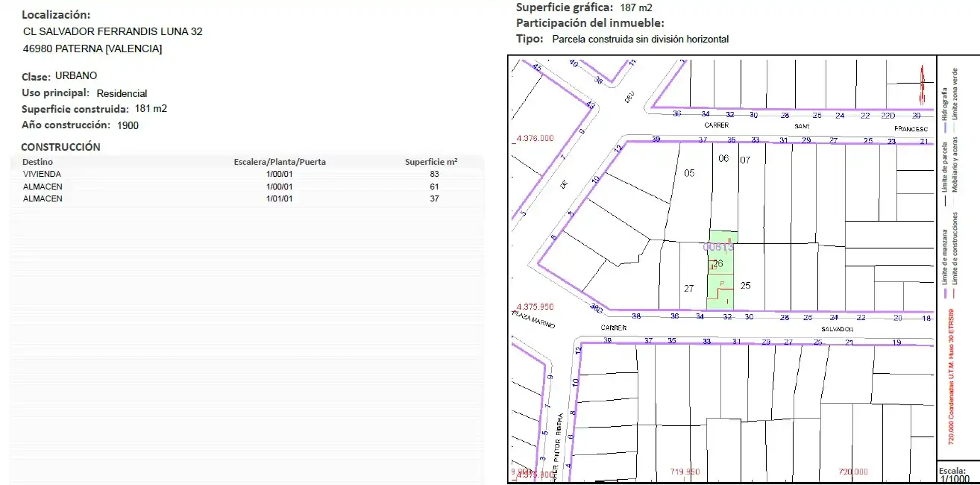Select Parcela construida sin división horizontal
This screenshot has height=485, width=980.
(641, 39)
